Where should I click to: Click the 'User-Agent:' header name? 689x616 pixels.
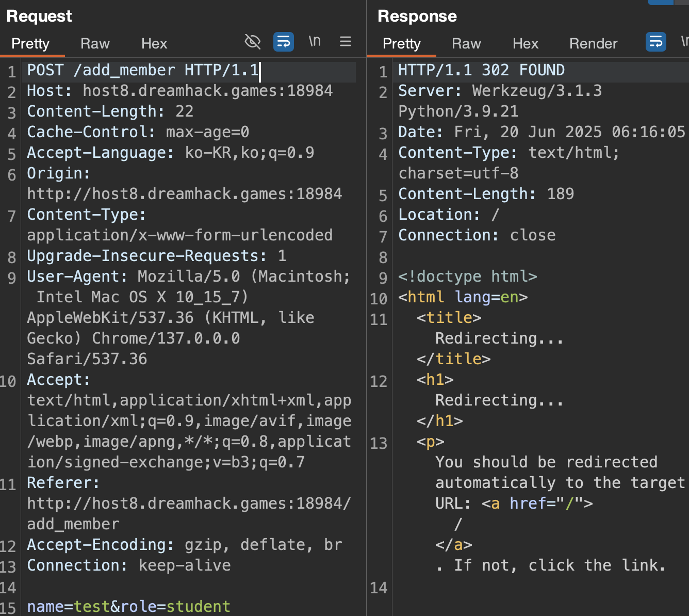coord(77,277)
